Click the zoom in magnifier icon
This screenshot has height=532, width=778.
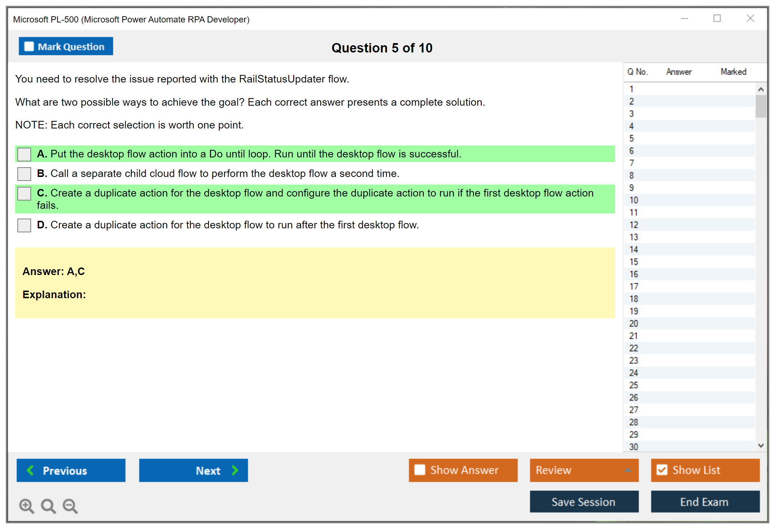[x=26, y=506]
